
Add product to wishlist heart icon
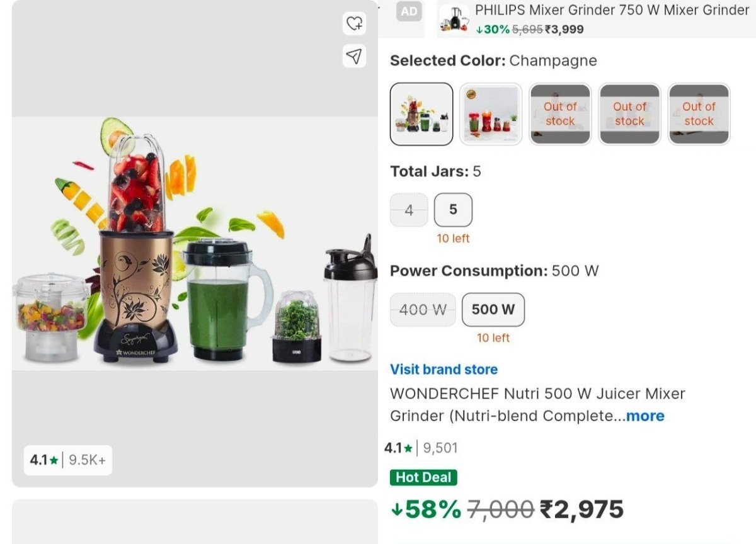point(355,24)
